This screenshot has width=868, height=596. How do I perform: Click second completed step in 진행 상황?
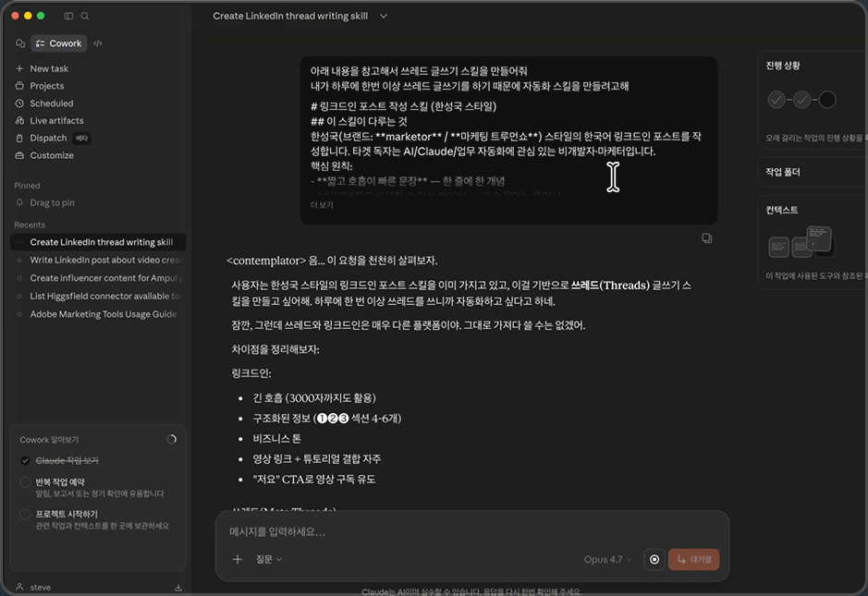pos(801,100)
